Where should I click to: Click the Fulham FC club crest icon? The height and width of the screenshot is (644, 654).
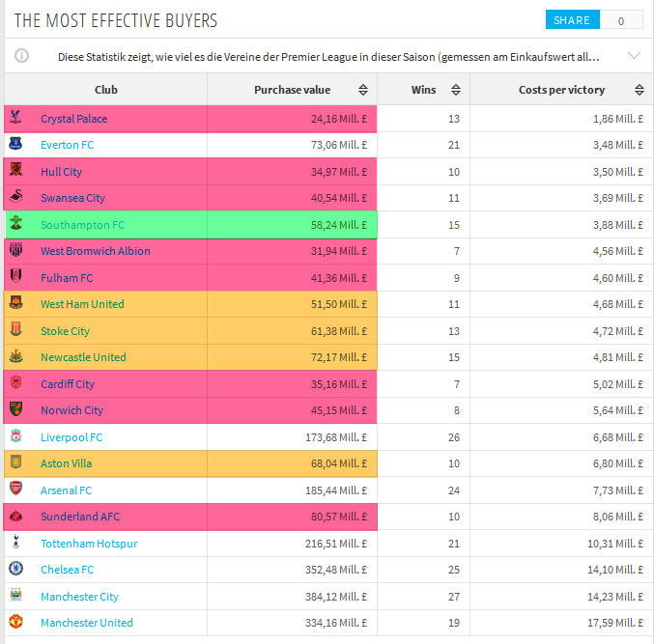[x=15, y=276]
